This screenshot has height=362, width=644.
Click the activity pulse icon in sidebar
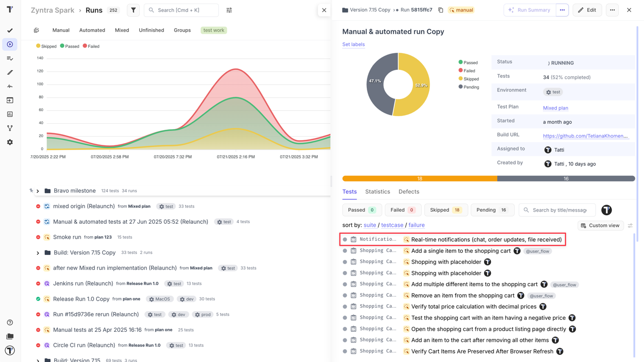pyautogui.click(x=10, y=86)
